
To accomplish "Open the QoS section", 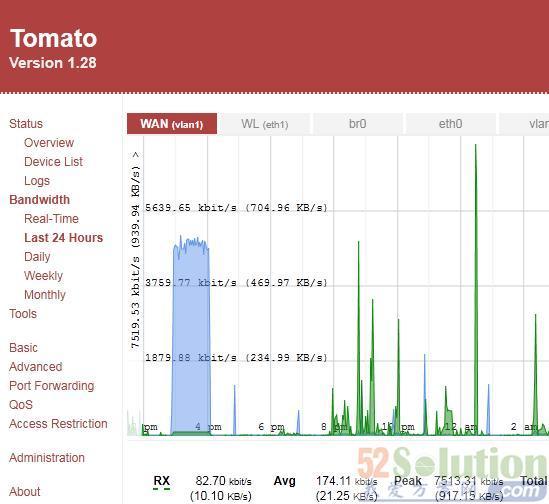I will tap(21, 405).
